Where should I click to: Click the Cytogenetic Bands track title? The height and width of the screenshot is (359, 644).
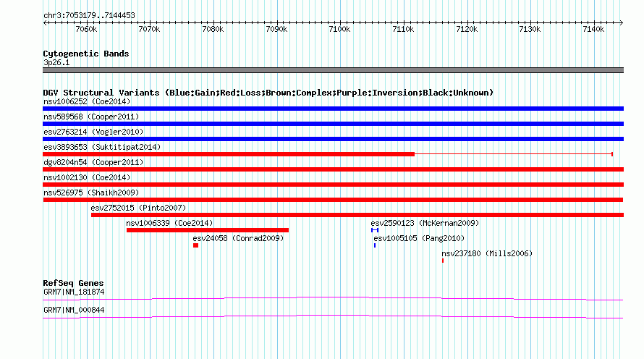pos(86,54)
